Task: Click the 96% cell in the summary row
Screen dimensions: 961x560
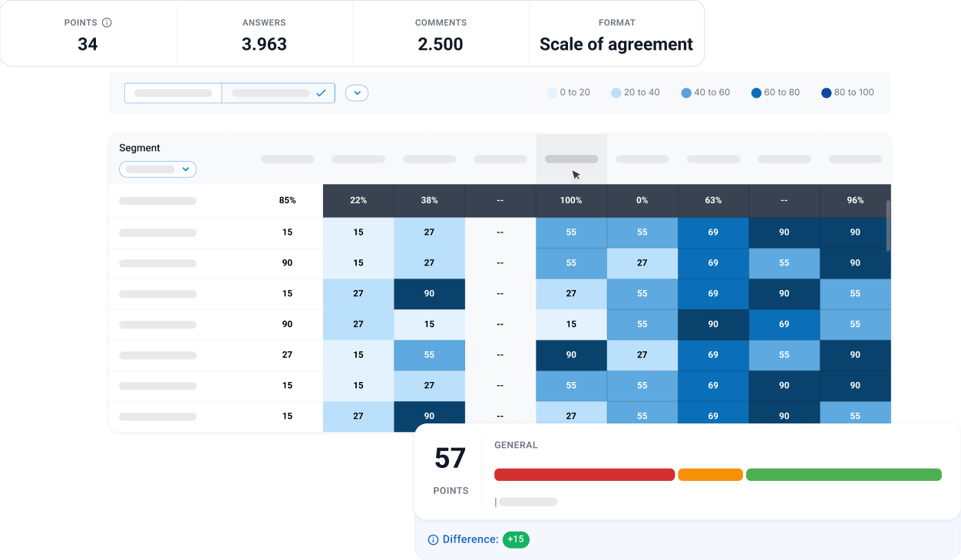Action: tap(855, 200)
